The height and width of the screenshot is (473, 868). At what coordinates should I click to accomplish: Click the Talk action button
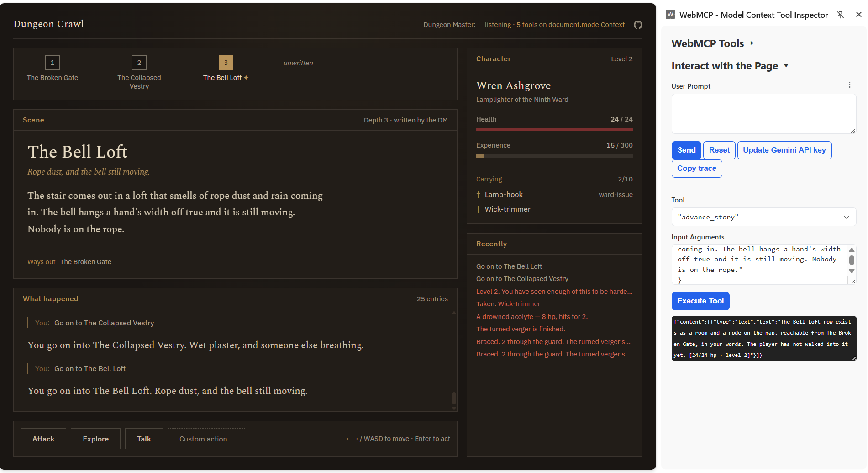pos(144,439)
